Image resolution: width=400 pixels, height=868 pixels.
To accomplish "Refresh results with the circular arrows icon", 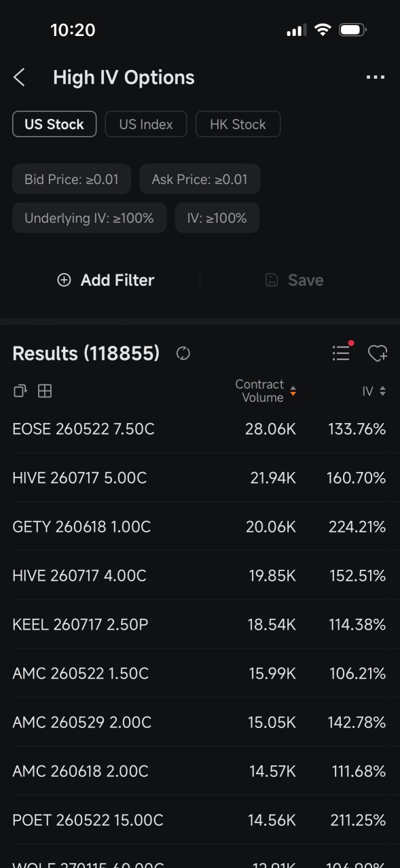I will (183, 353).
